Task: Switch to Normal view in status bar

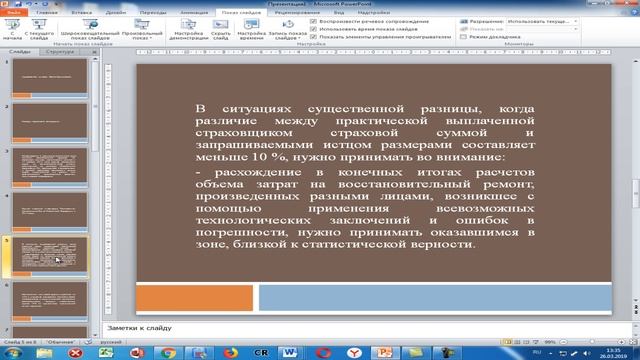Action: [x=508, y=342]
